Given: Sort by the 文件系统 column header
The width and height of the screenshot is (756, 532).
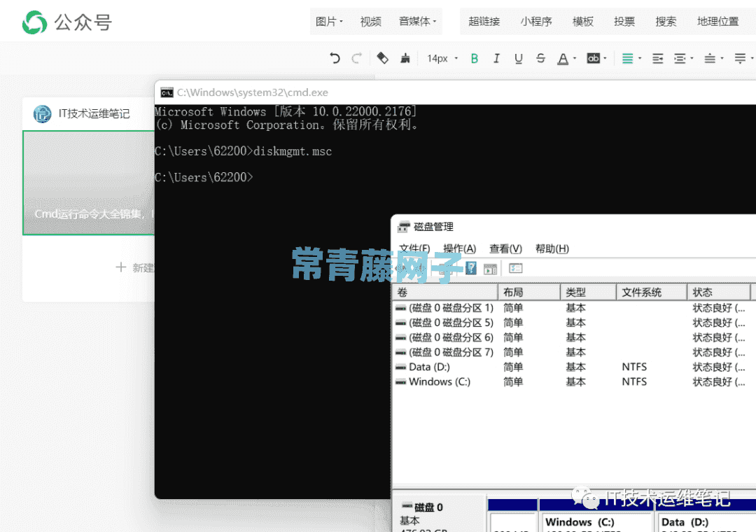Looking at the screenshot, I should [x=652, y=293].
